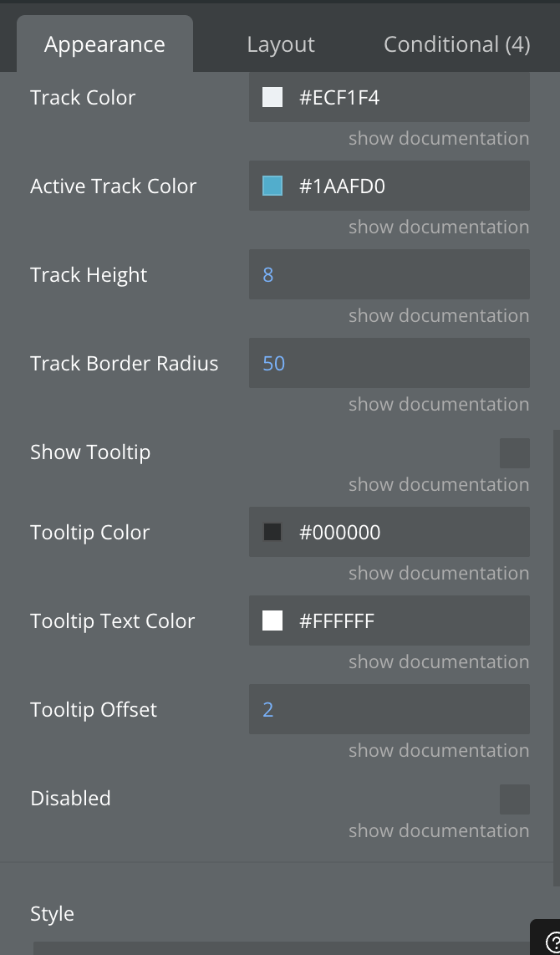The image size is (560, 955).
Task: Show documentation for the Disabled option
Action: [x=439, y=831]
